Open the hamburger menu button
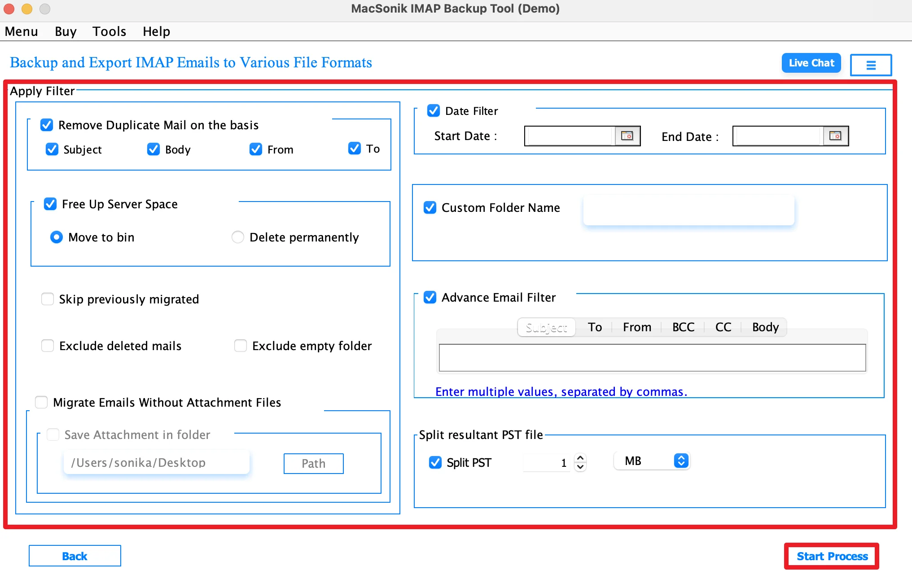Image resolution: width=912 pixels, height=588 pixels. click(871, 65)
